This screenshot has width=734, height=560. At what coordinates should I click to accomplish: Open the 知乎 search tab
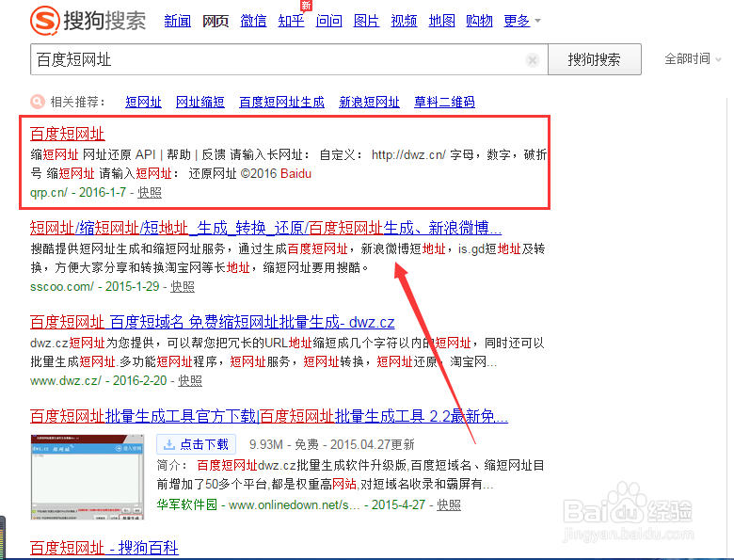coord(291,21)
